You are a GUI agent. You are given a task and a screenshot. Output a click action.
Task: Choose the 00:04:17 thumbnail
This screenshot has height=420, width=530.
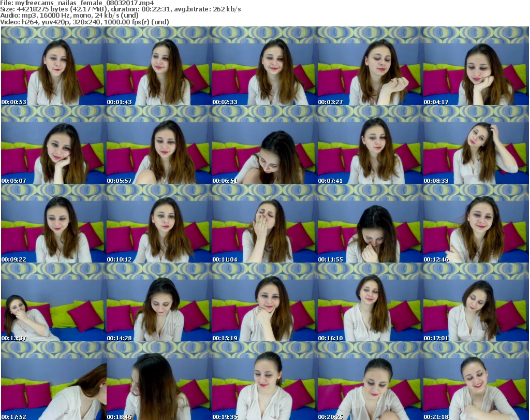point(476,66)
